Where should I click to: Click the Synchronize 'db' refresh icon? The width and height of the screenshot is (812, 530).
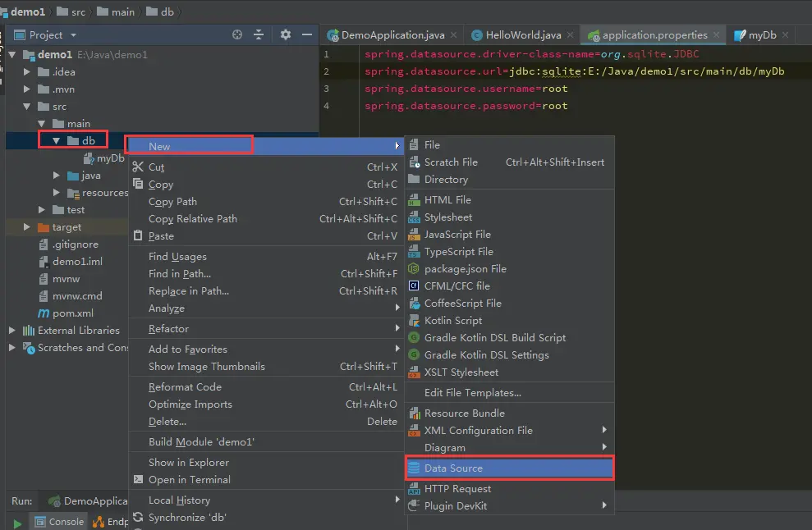138,517
